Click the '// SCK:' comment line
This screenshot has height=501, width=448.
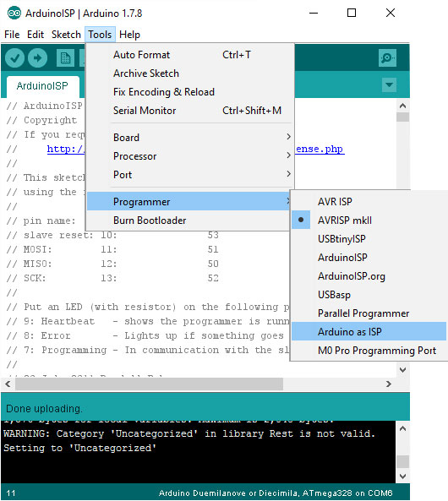(x=112, y=278)
